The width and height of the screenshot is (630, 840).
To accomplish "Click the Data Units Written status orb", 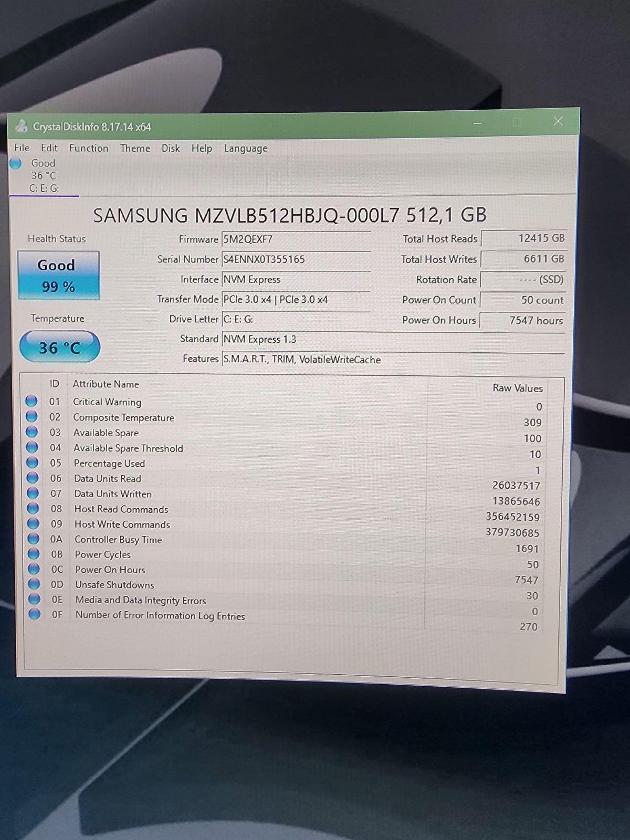I will (33, 493).
